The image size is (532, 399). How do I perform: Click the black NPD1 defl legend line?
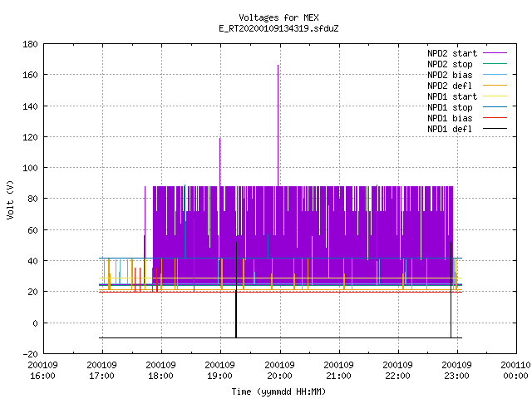pyautogui.click(x=495, y=129)
